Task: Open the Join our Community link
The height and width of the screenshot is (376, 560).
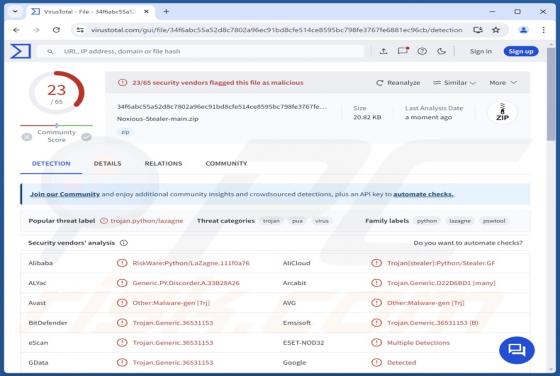Action: pyautogui.click(x=65, y=194)
